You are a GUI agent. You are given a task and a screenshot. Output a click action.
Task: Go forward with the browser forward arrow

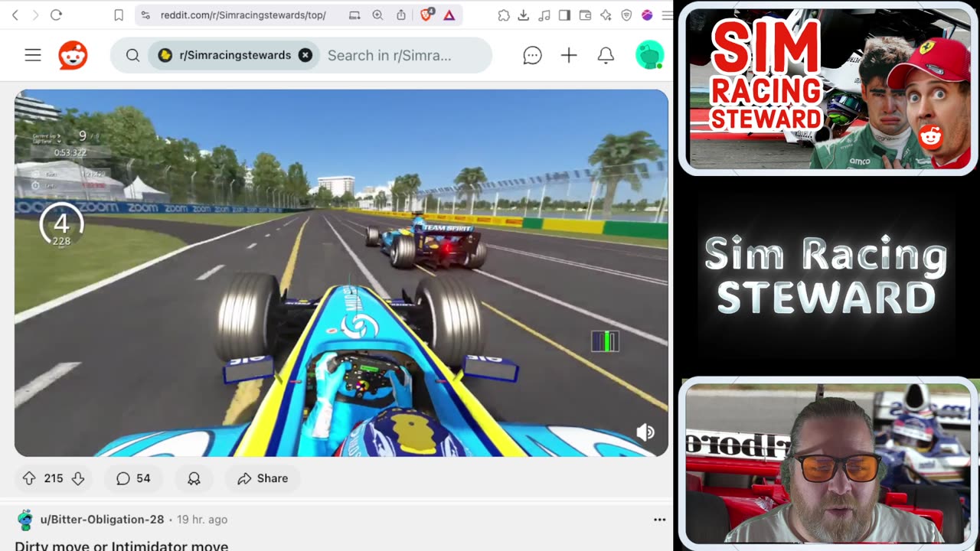pyautogui.click(x=35, y=15)
